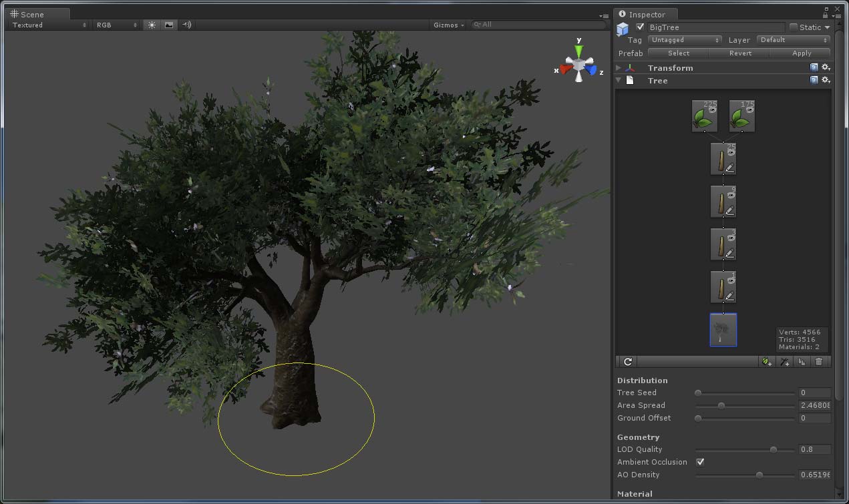Switch to the Scene tab

(x=31, y=14)
